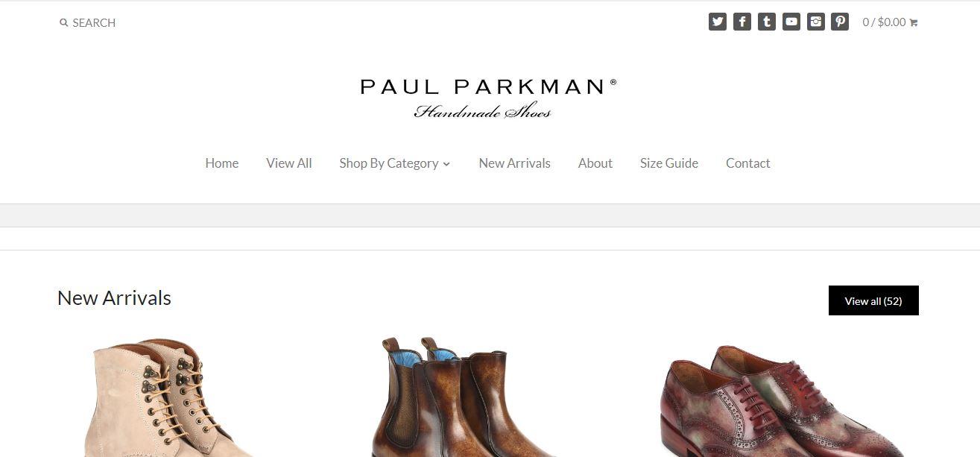Open the Instagram social icon
Viewport: 980px width, 457px height.
816,22
